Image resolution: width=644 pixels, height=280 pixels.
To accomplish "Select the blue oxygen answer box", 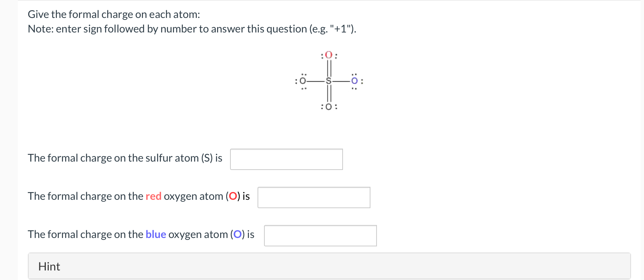I will [320, 236].
